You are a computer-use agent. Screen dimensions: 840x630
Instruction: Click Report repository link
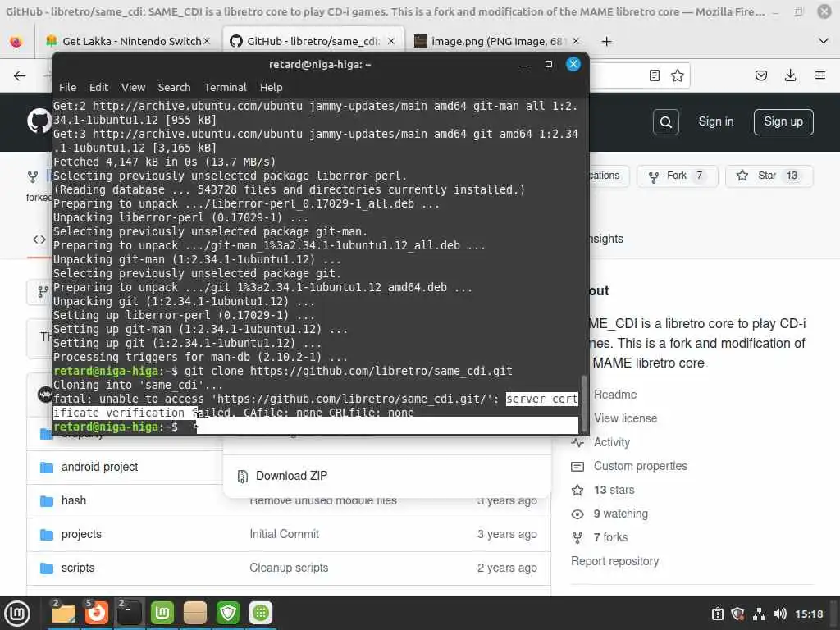614,561
